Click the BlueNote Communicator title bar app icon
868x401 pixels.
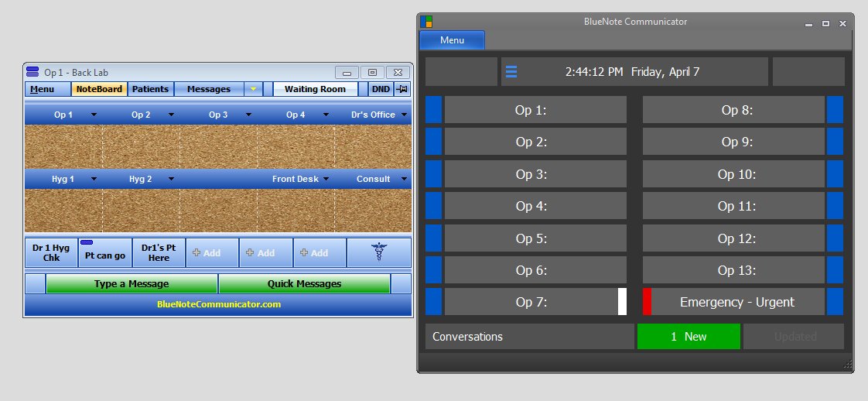click(x=426, y=22)
